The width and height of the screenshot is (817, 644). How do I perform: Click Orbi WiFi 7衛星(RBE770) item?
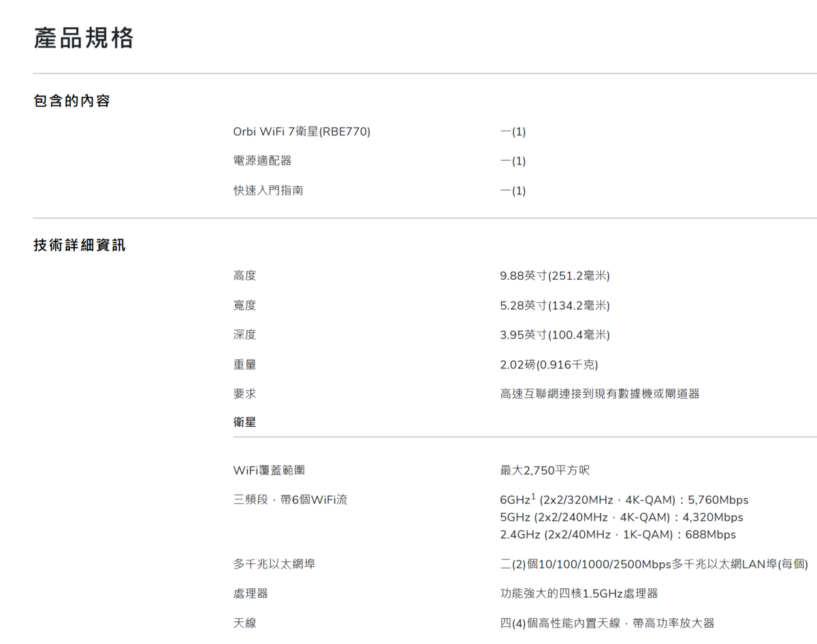click(302, 131)
